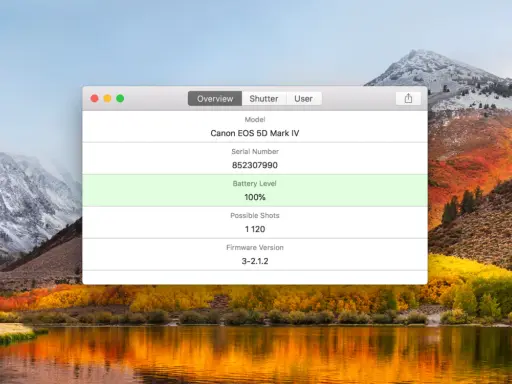This screenshot has height=384, width=512.
Task: Close the window with the red button
Action: 94,98
